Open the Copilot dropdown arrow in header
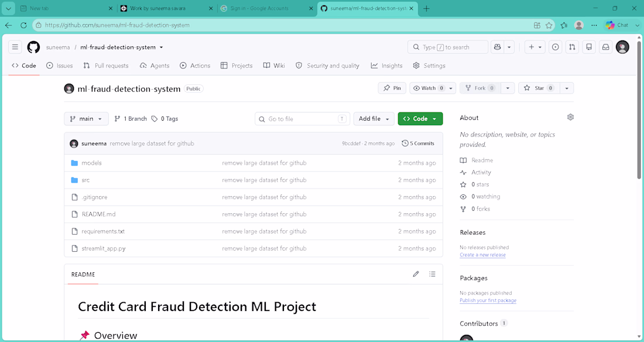The image size is (644, 342). point(509,47)
